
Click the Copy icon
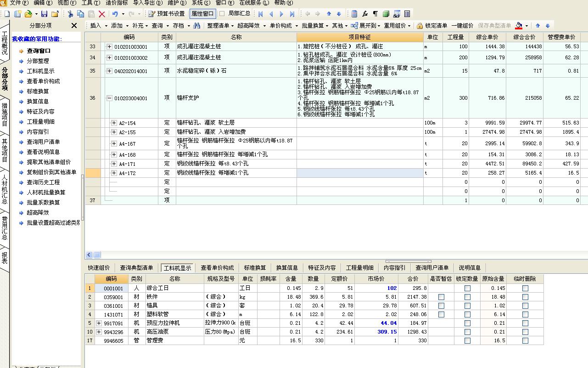coord(81,14)
